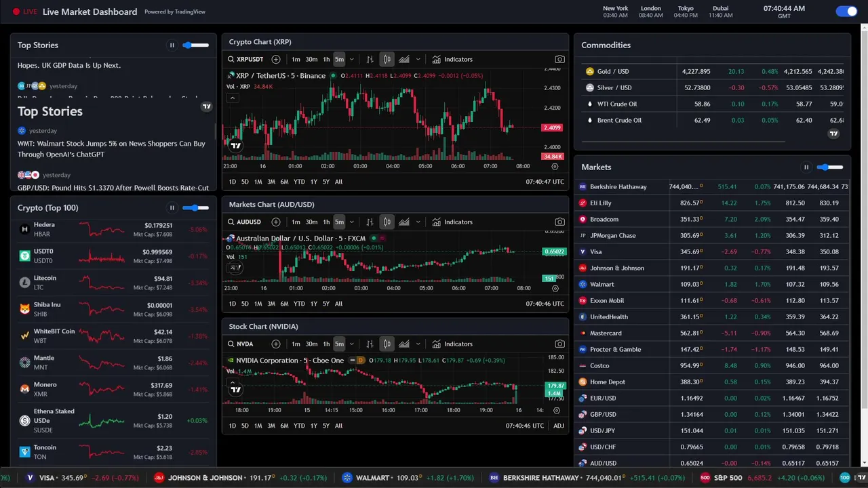Screen dimensions: 868x488
Task: Expand interval dropdown in NVIDIA chart
Action: point(351,344)
